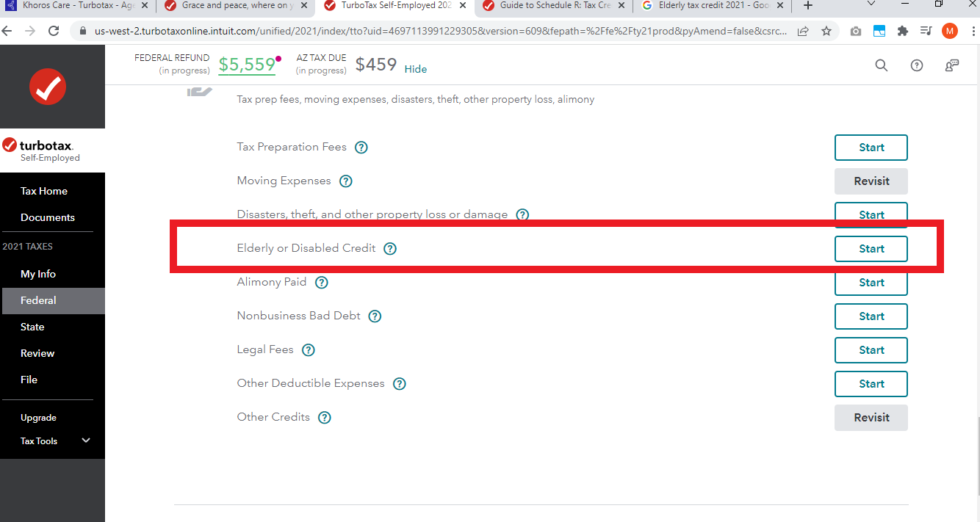This screenshot has width=980, height=522.
Task: Open a new browser tab with plus
Action: tap(808, 6)
